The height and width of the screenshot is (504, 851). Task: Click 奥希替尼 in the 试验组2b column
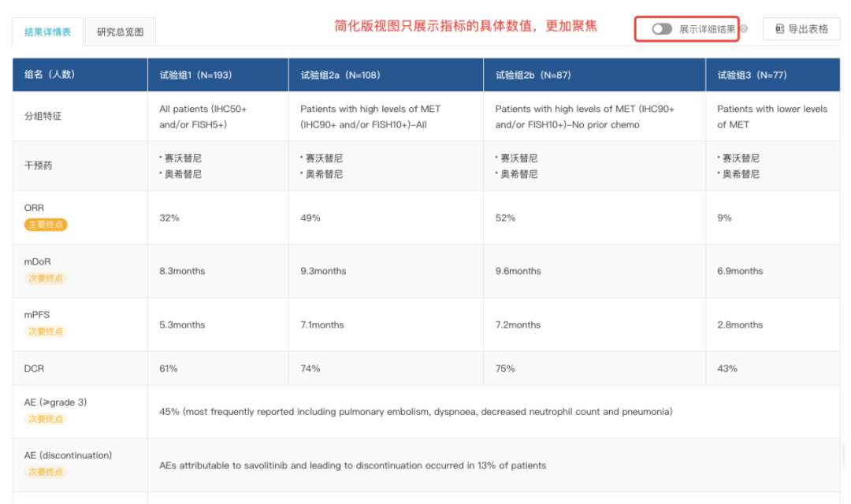coord(518,173)
